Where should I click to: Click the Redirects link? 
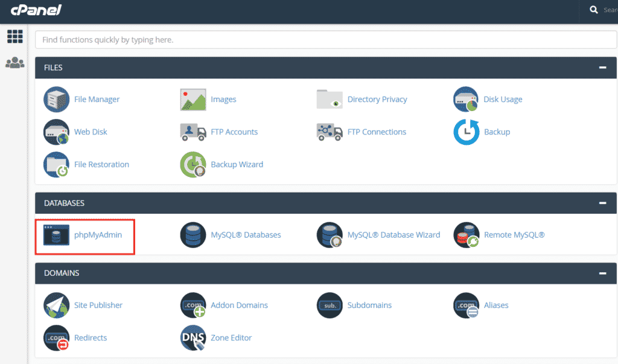(x=91, y=338)
